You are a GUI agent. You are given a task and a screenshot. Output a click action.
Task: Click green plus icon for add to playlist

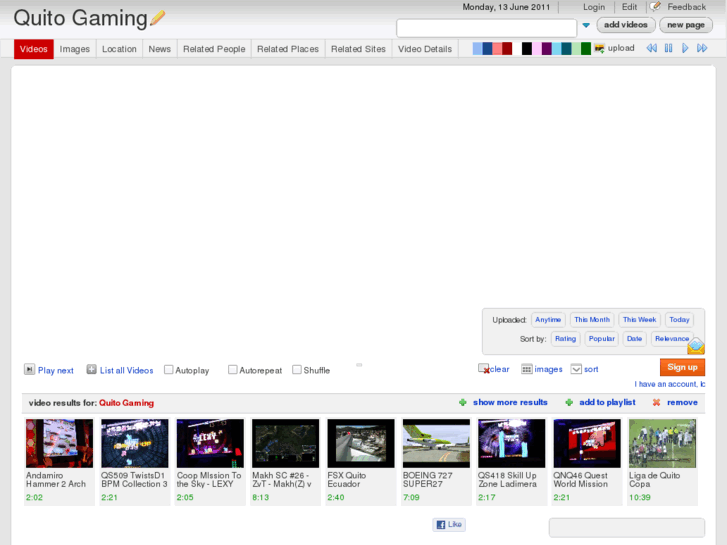coord(569,403)
